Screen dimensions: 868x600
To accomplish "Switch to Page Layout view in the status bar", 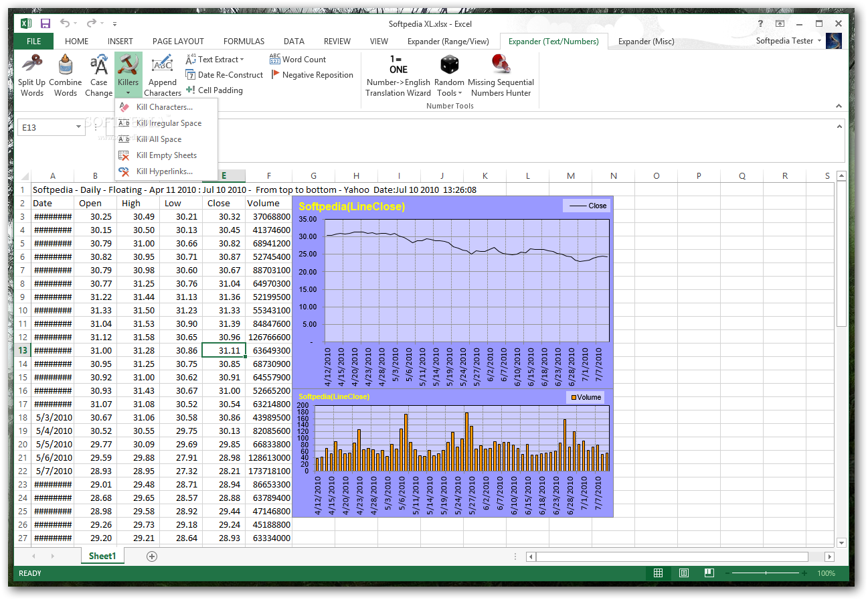I will [x=683, y=573].
